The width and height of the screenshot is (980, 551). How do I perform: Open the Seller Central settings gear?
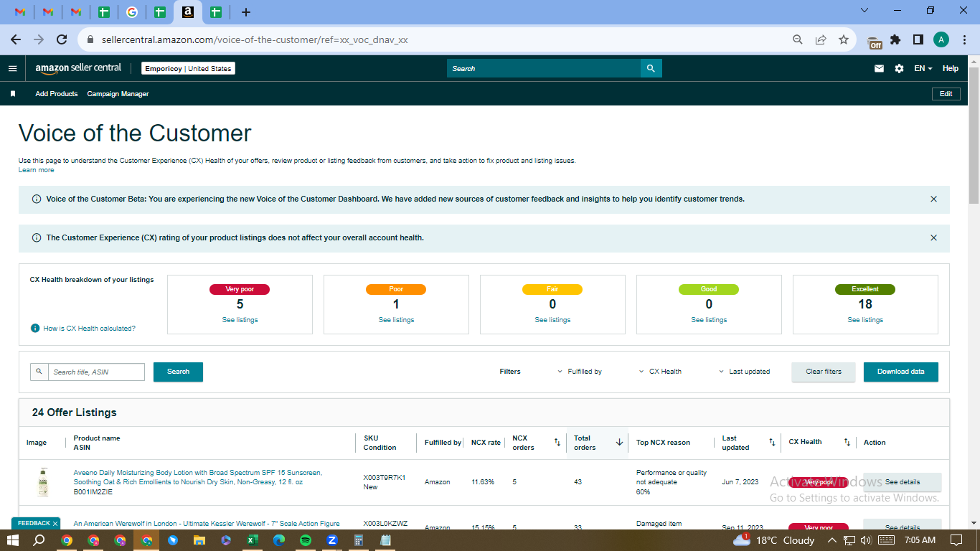click(x=899, y=69)
